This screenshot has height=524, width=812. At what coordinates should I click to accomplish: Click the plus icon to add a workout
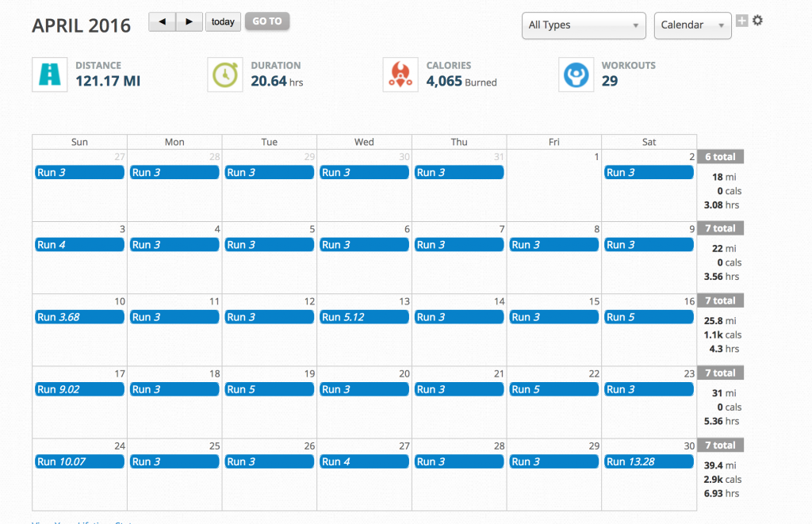coord(741,21)
